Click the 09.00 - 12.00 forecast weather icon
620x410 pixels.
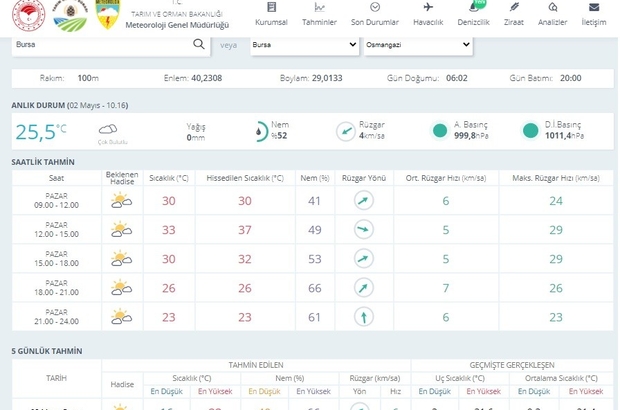point(121,201)
